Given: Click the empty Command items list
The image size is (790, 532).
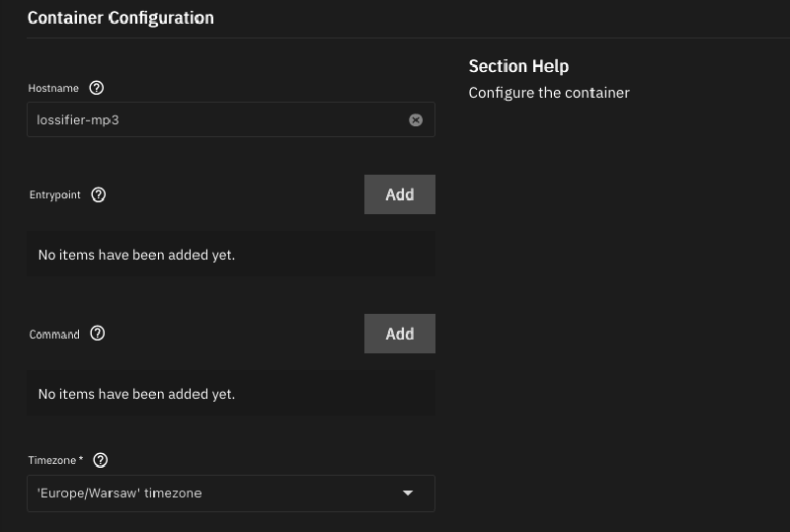Looking at the screenshot, I should tap(230, 394).
